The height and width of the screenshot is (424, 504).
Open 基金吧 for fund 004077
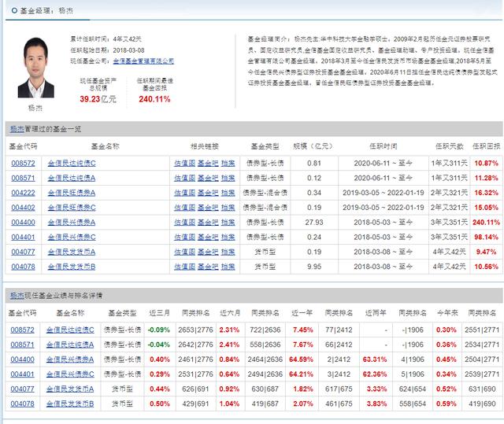(208, 252)
